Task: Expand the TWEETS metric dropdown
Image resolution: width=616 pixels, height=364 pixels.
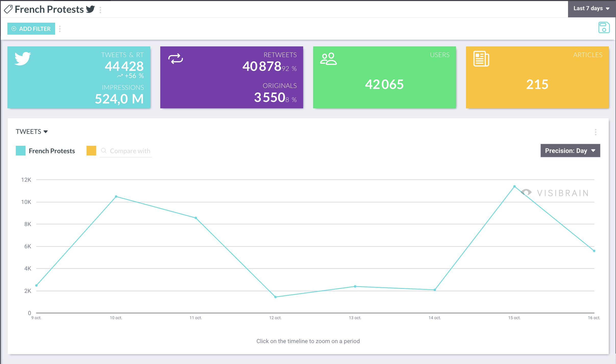Action: [x=32, y=132]
